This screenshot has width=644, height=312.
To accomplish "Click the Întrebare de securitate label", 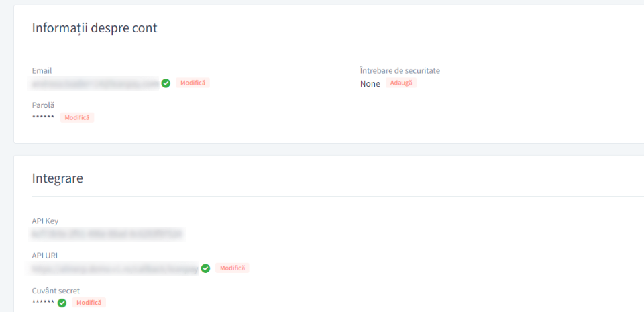I will (x=400, y=70).
